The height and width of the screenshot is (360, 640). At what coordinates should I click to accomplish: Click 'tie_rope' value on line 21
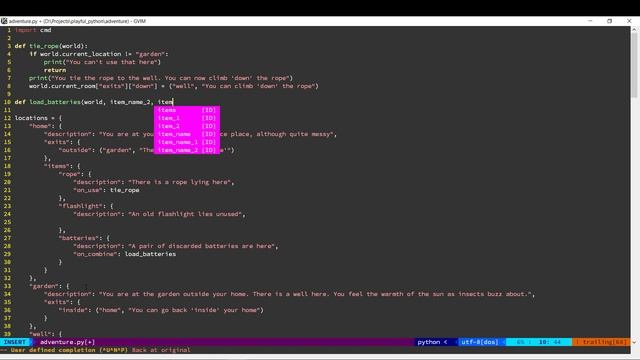point(124,190)
